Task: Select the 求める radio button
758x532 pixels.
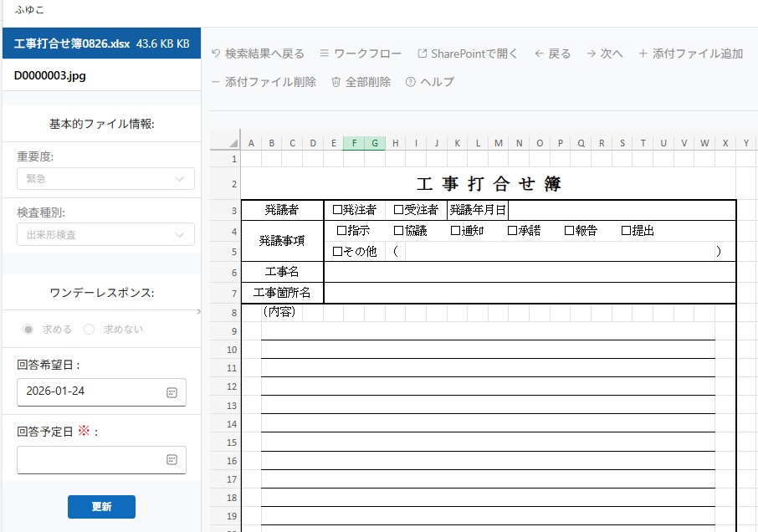Action: [29, 329]
